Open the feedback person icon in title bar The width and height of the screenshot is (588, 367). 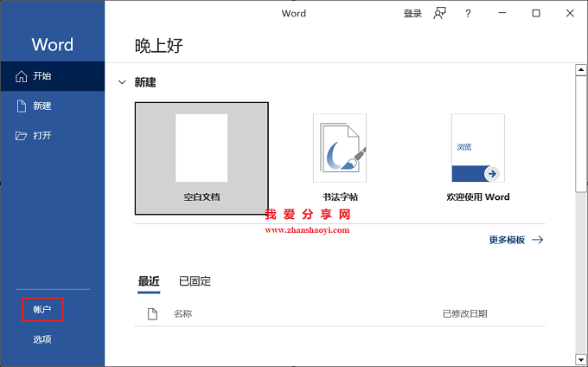tap(439, 14)
